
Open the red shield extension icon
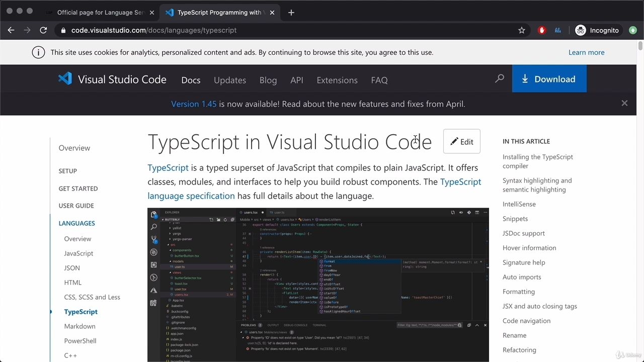542,30
